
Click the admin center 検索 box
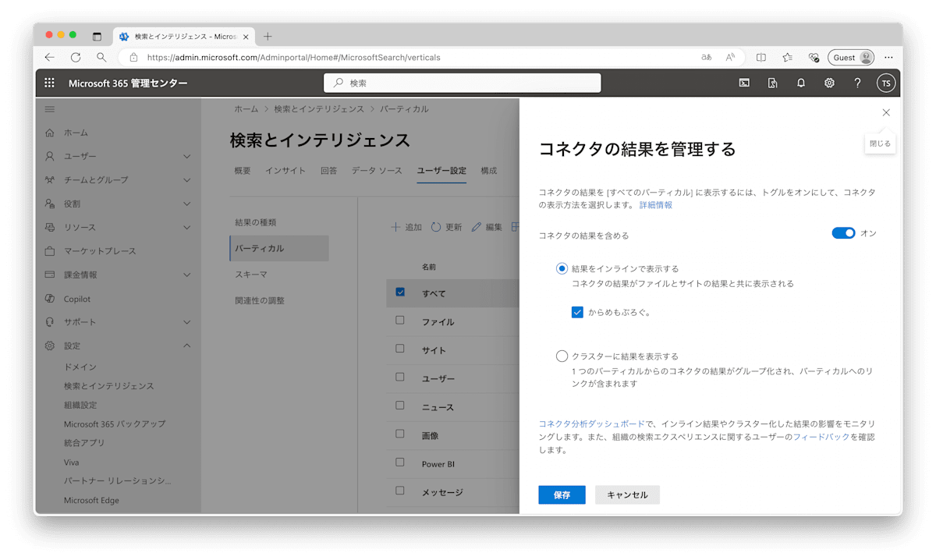point(463,83)
